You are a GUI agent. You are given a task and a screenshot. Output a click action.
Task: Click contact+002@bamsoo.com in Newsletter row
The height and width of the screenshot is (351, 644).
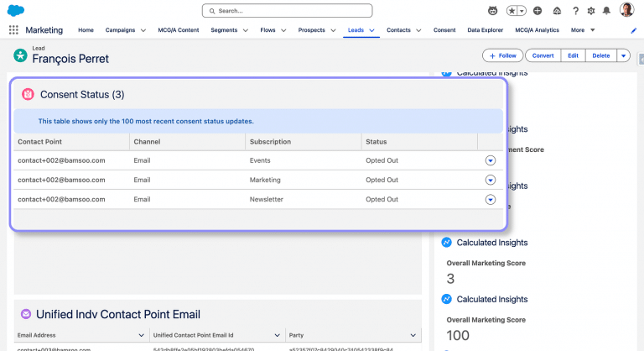(x=61, y=199)
